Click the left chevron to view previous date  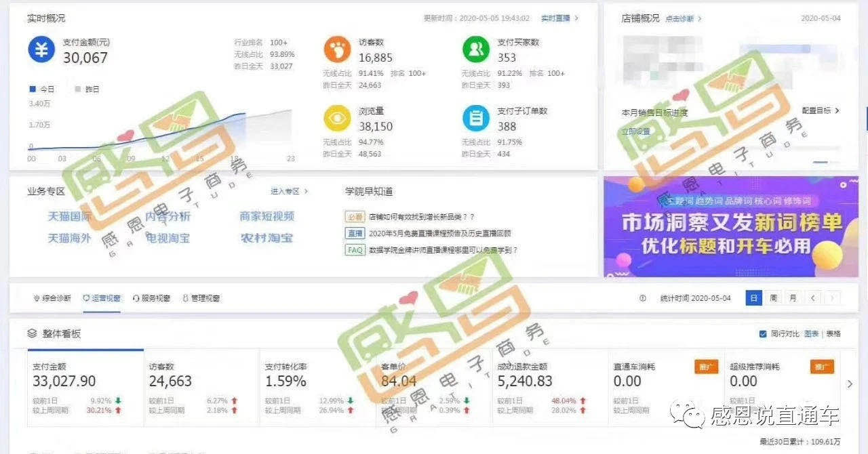coord(813,297)
